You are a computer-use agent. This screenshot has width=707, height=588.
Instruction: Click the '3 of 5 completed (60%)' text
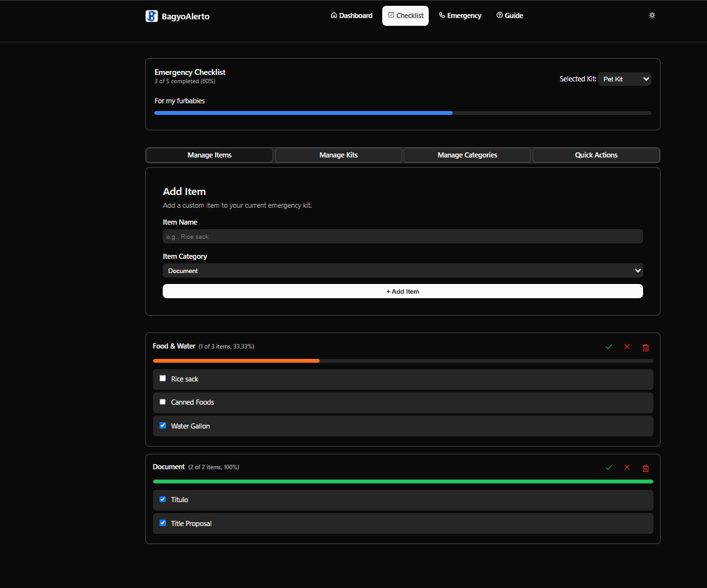[x=185, y=81]
